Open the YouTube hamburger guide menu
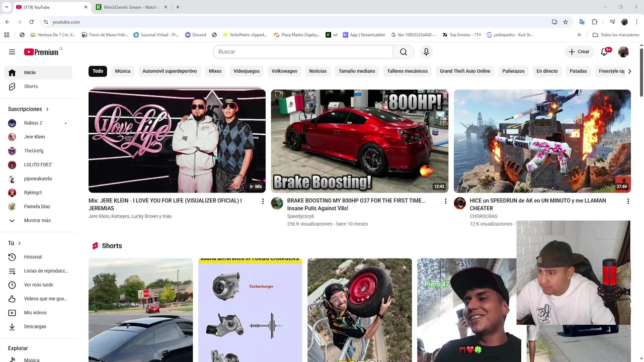644x362 pixels. pos(12,52)
